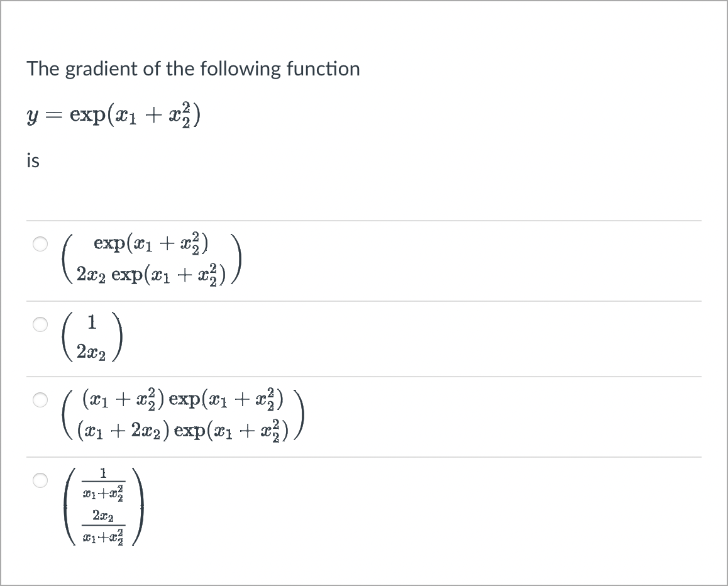The image size is (728, 586).
Task: Click the numerator 1 in the fraction answer
Action: (x=103, y=472)
